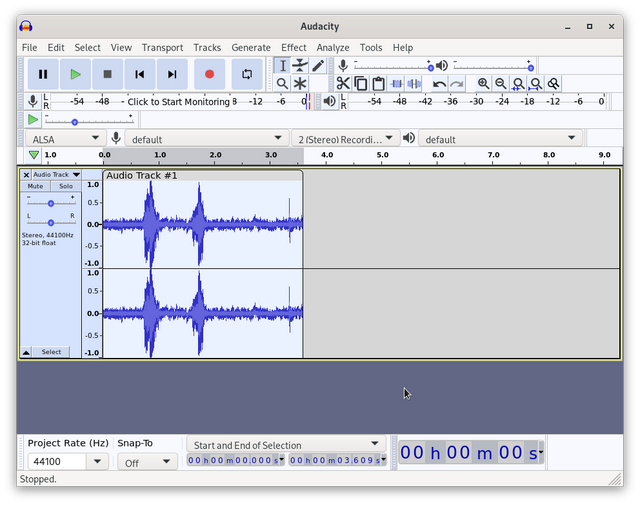Screen dimensions: 640x505
Task: Open the Analyze menu
Action: [333, 48]
